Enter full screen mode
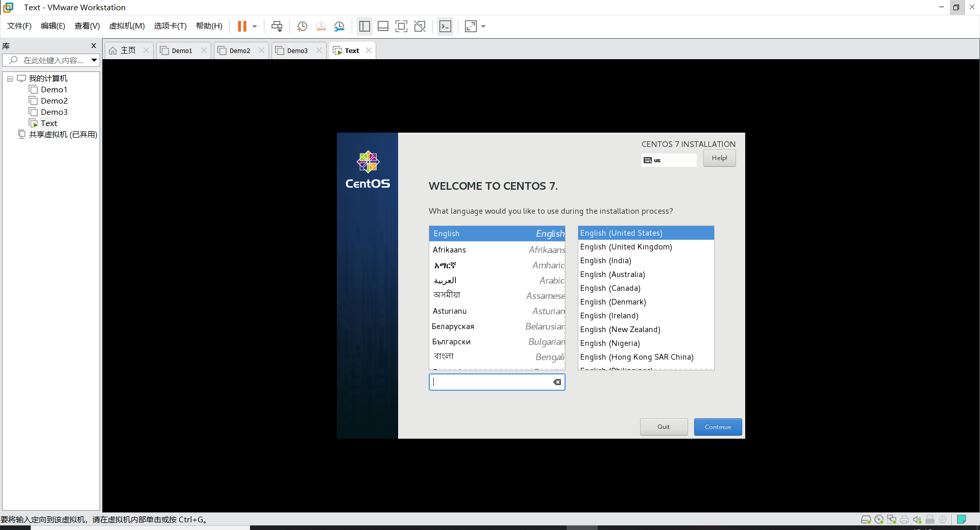 [402, 27]
